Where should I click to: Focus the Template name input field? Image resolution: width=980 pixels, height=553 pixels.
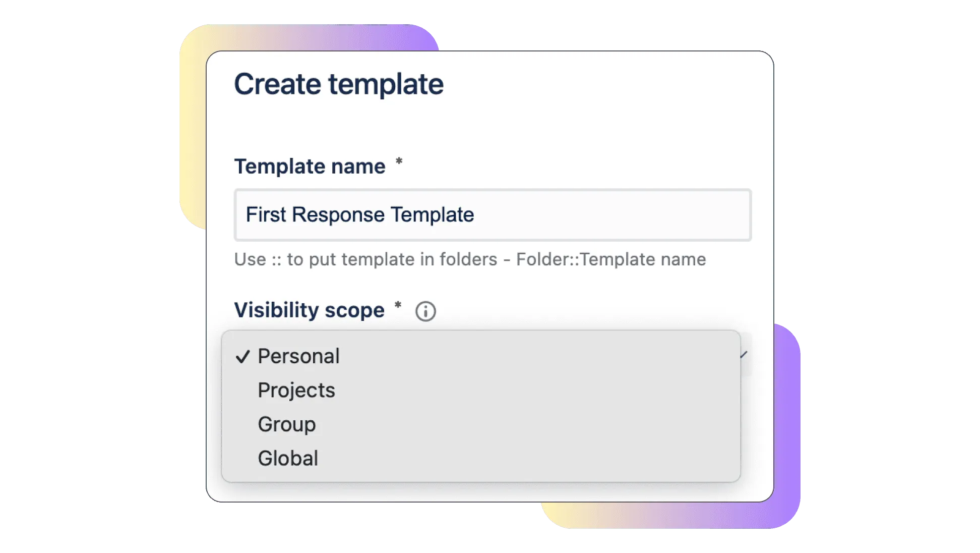click(605, 215)
